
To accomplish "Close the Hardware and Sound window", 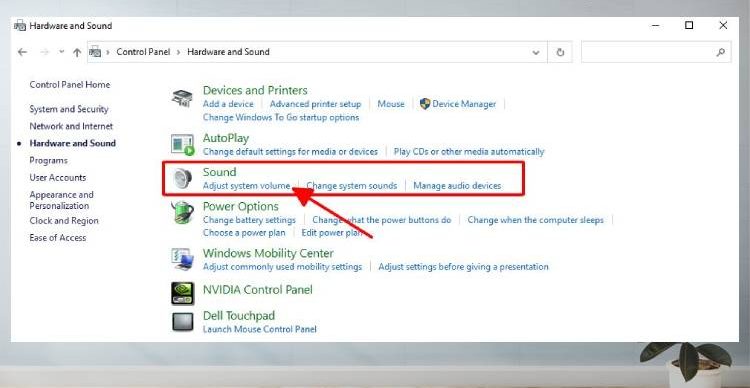I will [723, 25].
